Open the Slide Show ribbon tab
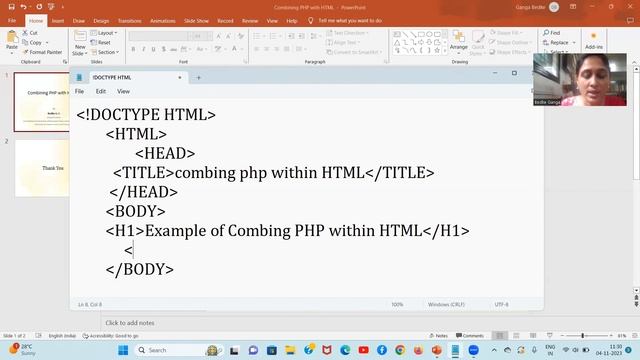Screen dimensions: 640x360 click(196, 20)
